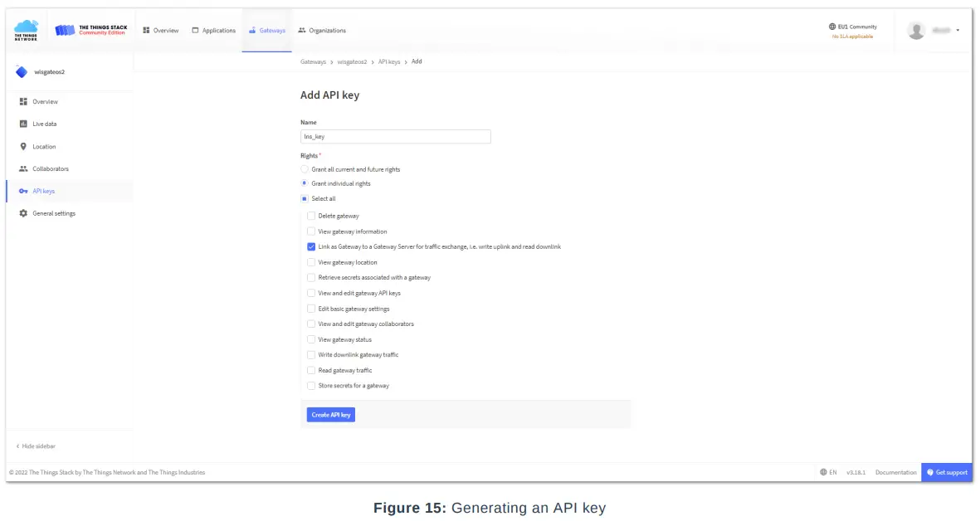
Task: Uncheck Link as Gateway to Gateway Server
Action: click(311, 246)
